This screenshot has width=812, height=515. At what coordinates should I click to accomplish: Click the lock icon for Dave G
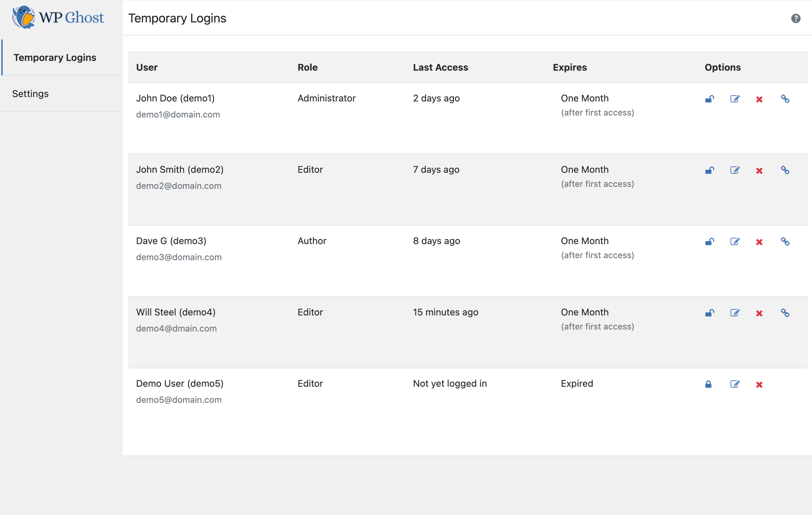pos(709,242)
